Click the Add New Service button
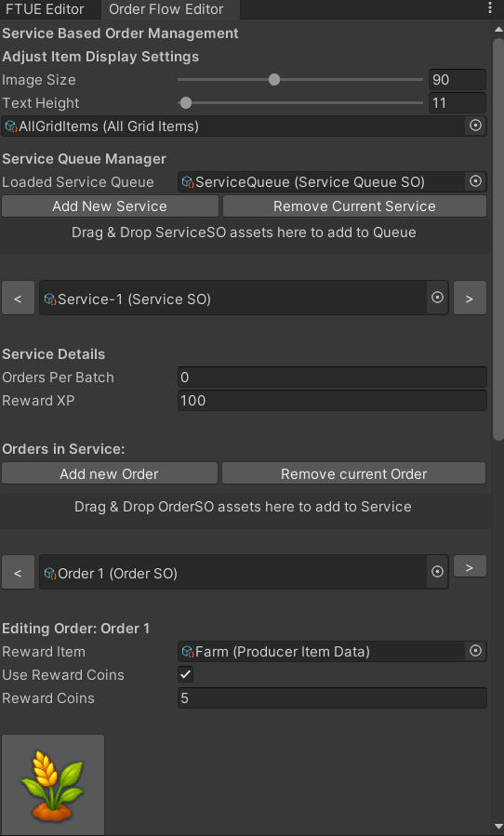504x836 pixels. click(x=110, y=206)
